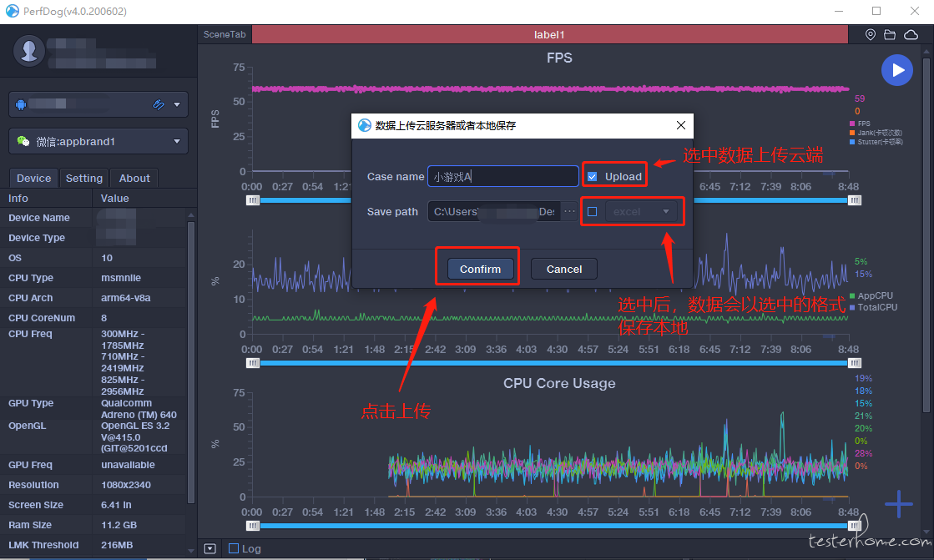
Task: Click the 'CPU Arch' value arm64-v8a
Action: pos(126,298)
